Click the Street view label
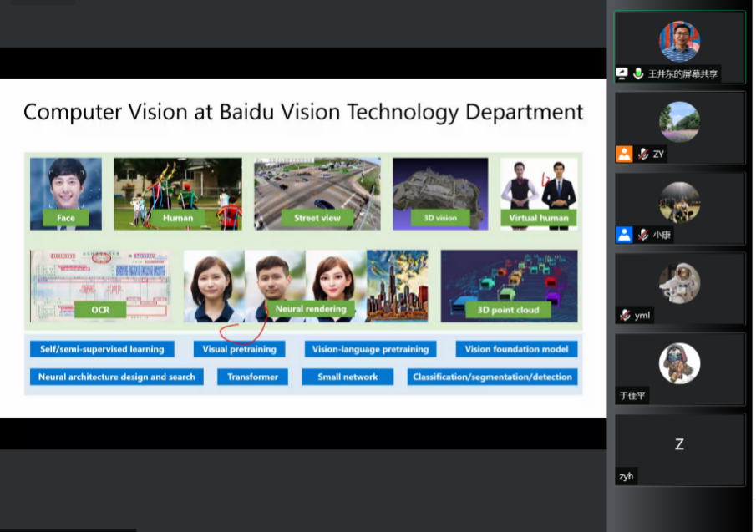 pyautogui.click(x=317, y=218)
